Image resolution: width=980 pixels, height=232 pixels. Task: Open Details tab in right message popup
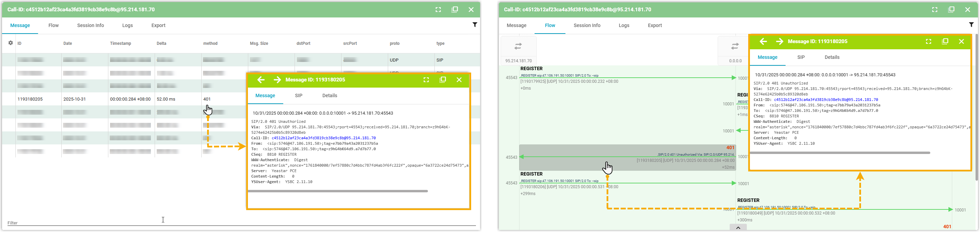pos(832,57)
